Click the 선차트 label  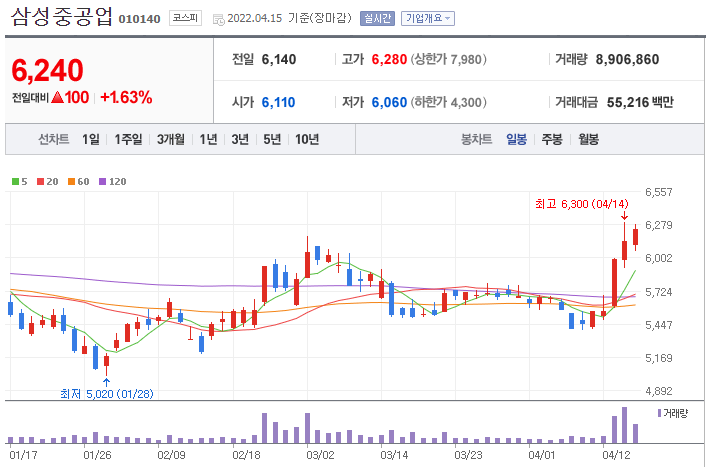coord(54,140)
